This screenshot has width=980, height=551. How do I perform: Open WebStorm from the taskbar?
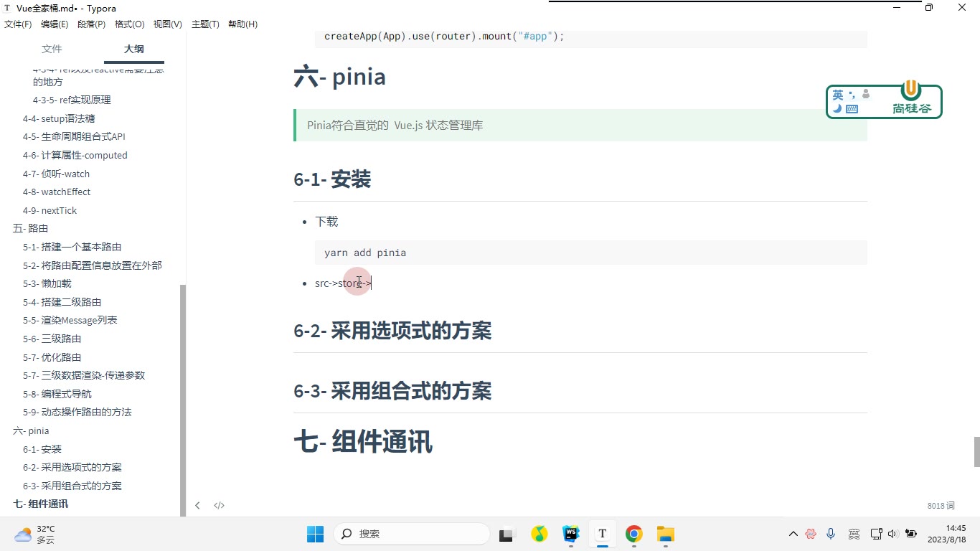(x=570, y=534)
